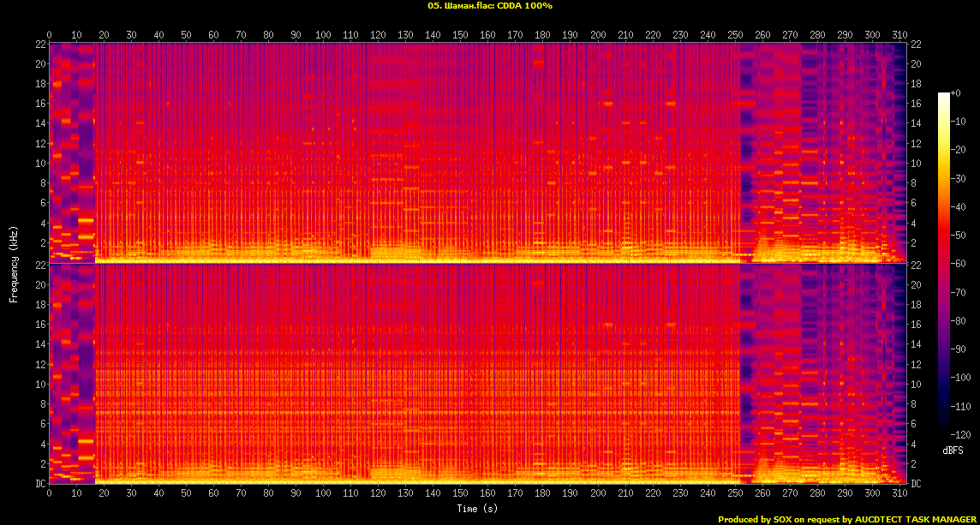980x525 pixels.
Task: Click the dark bottom of the color bar near -120
Action: point(944,434)
